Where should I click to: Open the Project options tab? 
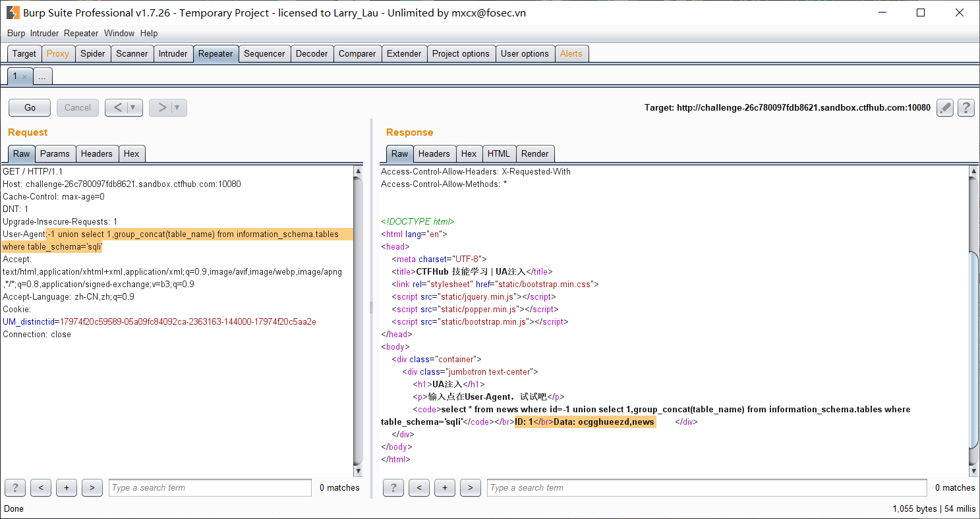pyautogui.click(x=461, y=54)
